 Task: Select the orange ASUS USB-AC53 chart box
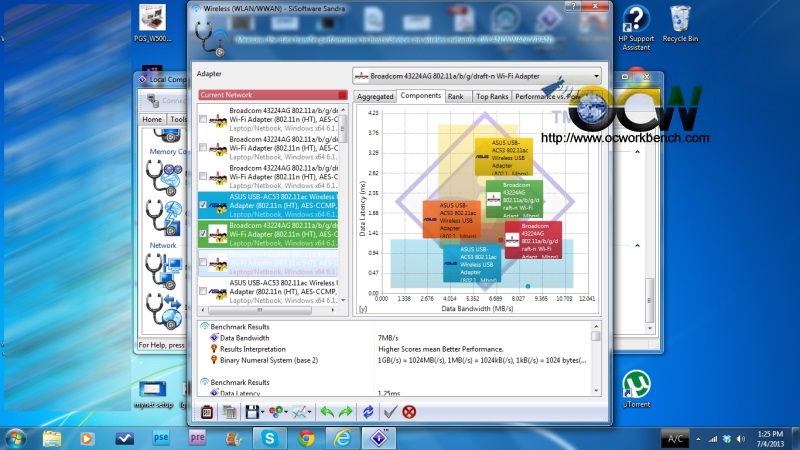pos(452,219)
